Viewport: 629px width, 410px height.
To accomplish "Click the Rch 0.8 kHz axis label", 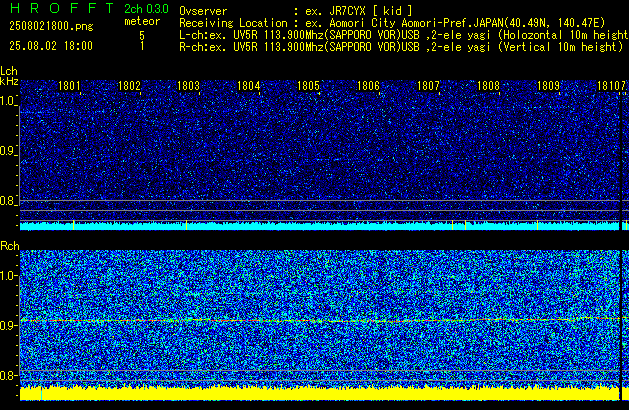I will (8, 375).
